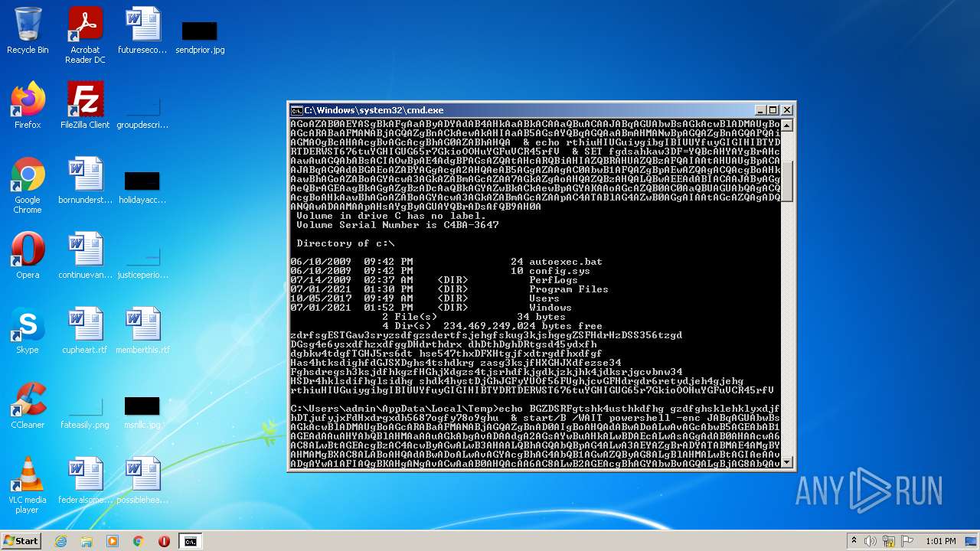This screenshot has width=980, height=551.
Task: Open Internet Explorer from the taskbar
Action: (61, 541)
